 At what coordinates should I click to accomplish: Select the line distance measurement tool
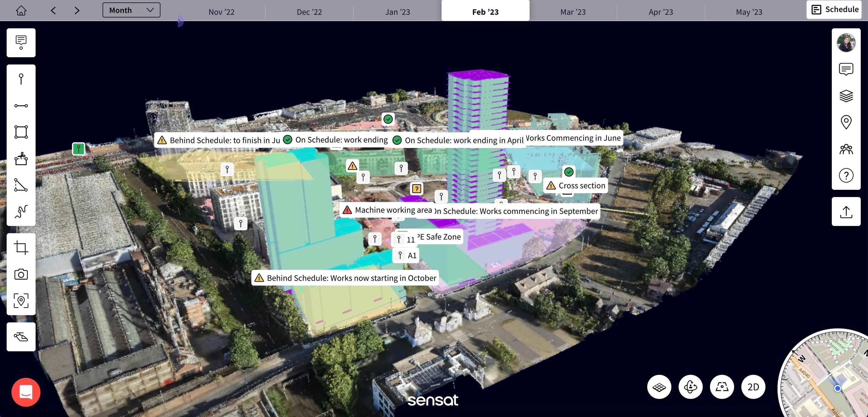21,106
